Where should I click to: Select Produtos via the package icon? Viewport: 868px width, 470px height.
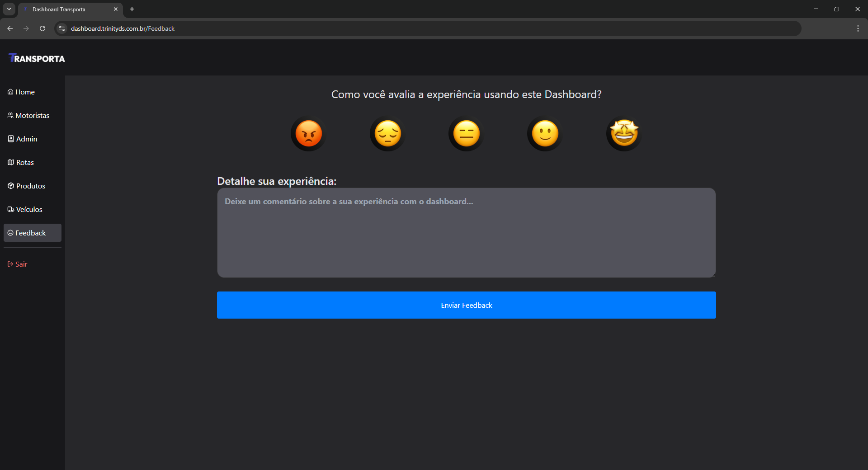click(11, 186)
